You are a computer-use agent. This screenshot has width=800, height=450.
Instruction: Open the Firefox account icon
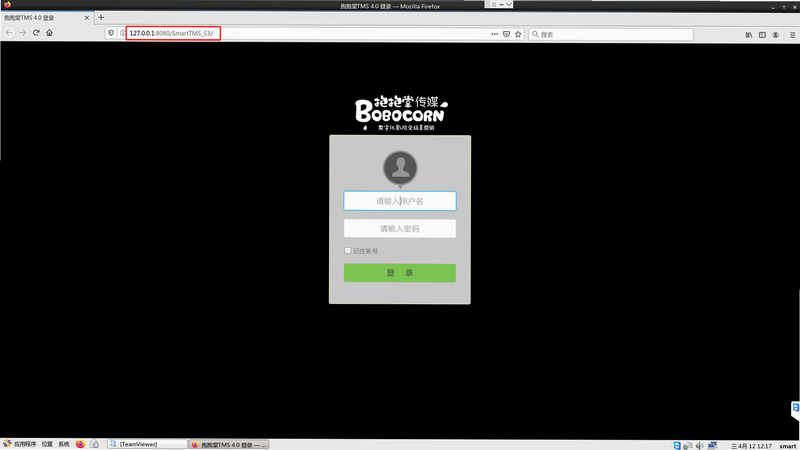776,35
